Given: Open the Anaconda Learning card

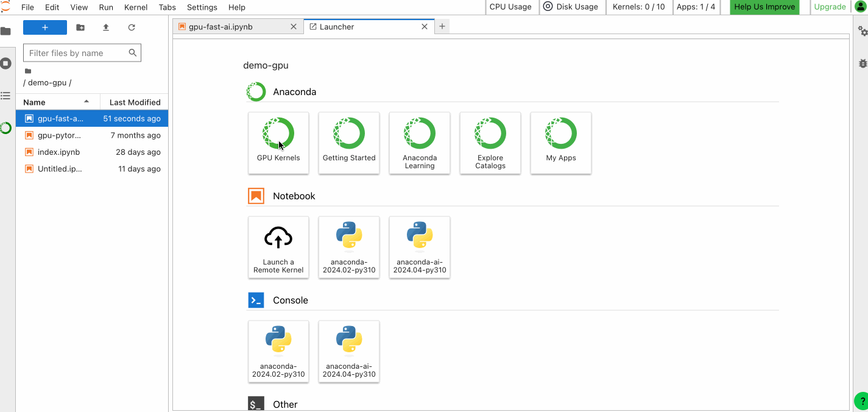Looking at the screenshot, I should pyautogui.click(x=420, y=143).
